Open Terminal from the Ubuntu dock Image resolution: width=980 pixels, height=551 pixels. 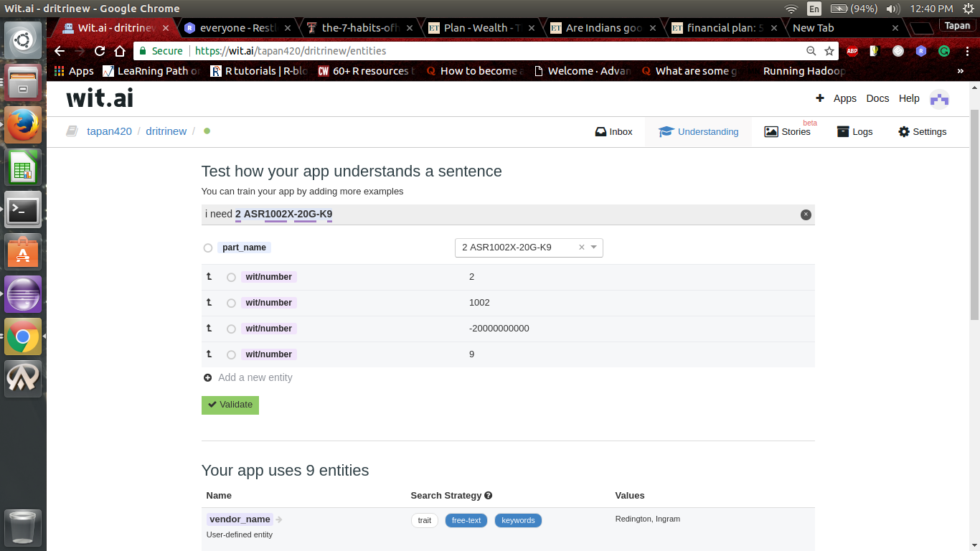coord(23,209)
